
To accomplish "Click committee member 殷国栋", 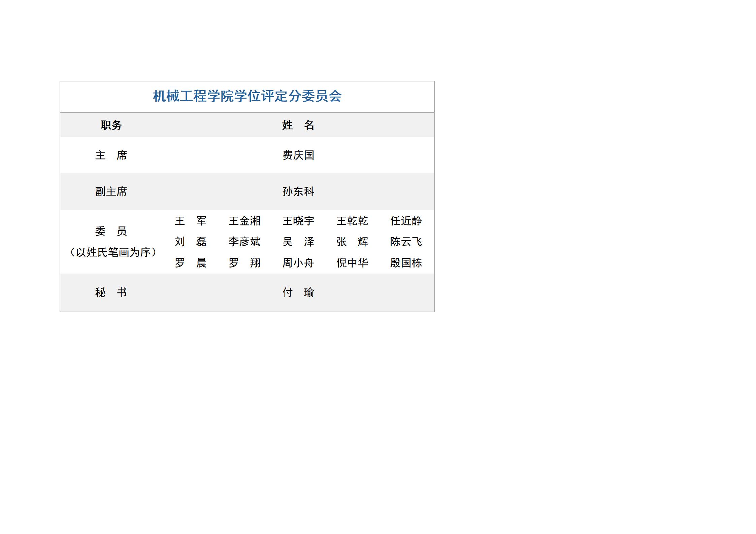I will pos(406,262).
